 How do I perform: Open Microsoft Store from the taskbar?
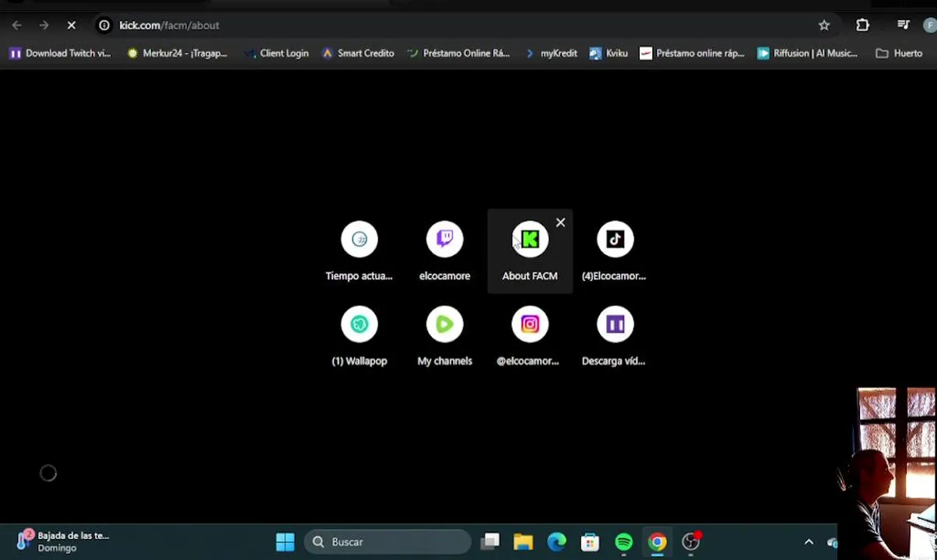tap(590, 542)
